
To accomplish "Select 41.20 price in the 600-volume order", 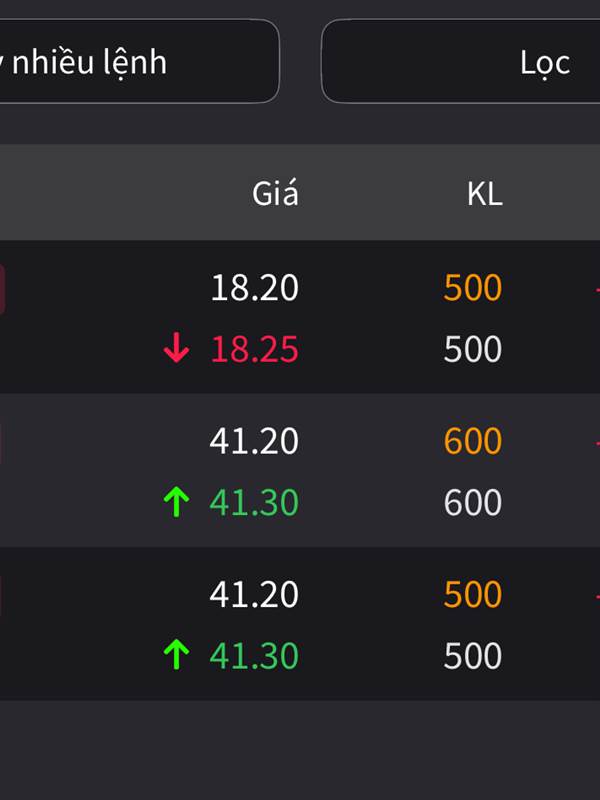I will coord(254,441).
